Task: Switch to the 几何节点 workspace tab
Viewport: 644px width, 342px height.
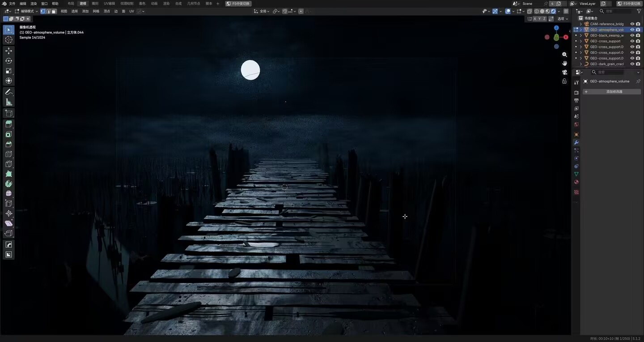Action: coord(194,4)
